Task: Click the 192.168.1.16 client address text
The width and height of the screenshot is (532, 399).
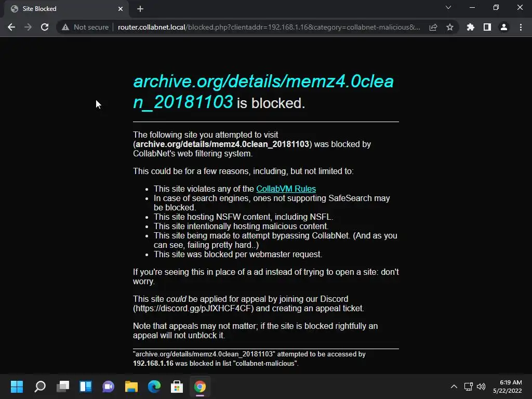Action: pos(153,363)
